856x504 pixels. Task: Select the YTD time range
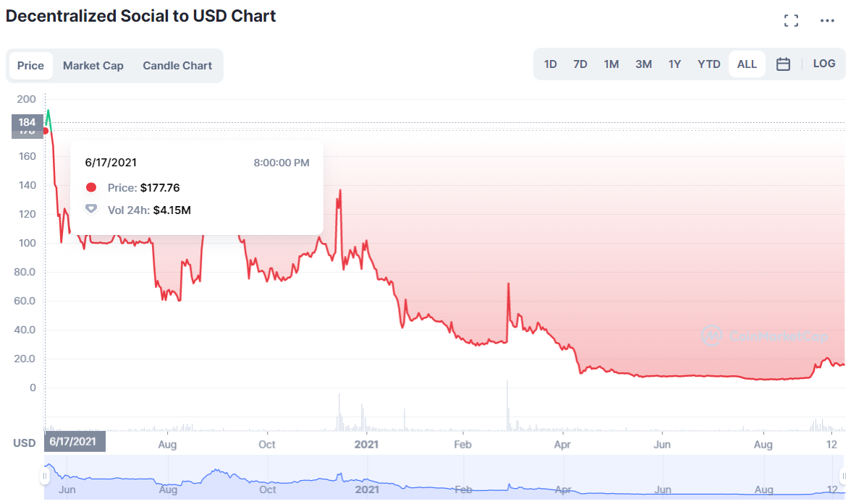click(x=708, y=64)
